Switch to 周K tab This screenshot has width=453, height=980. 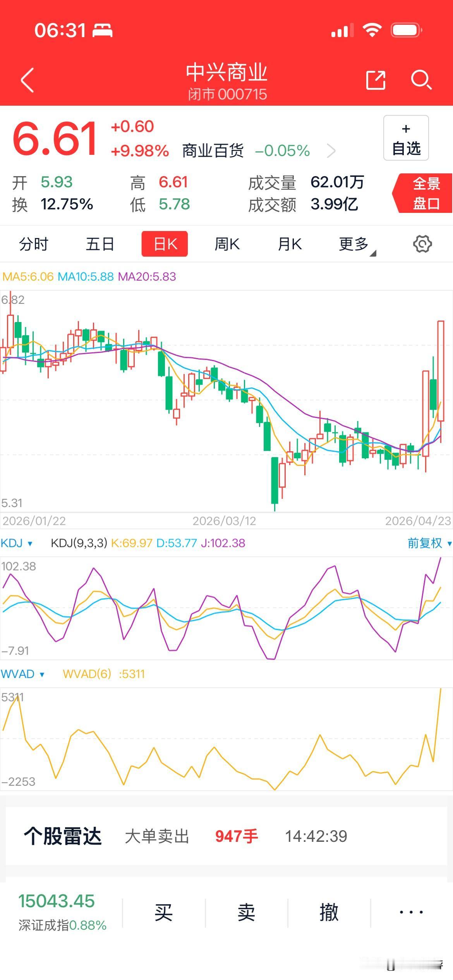pos(227,244)
